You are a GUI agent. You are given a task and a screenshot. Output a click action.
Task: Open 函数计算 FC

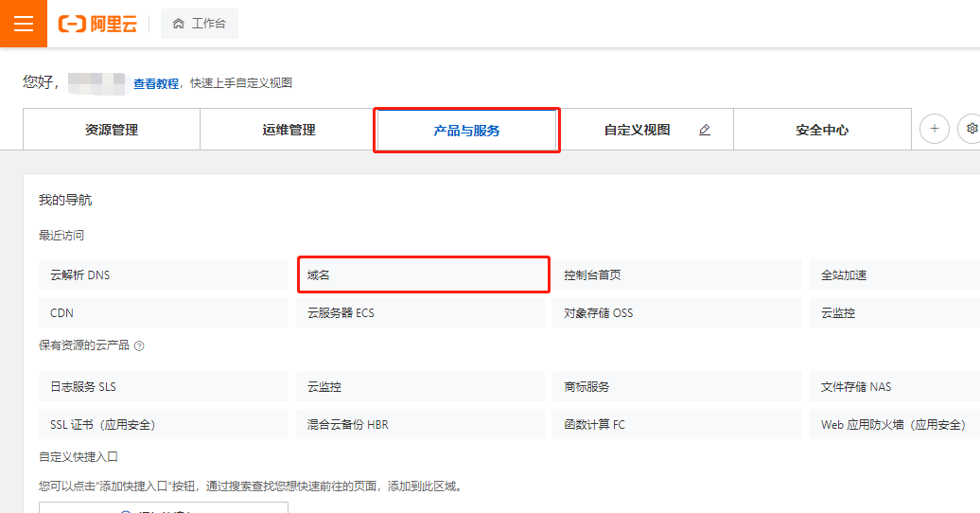pos(677,425)
